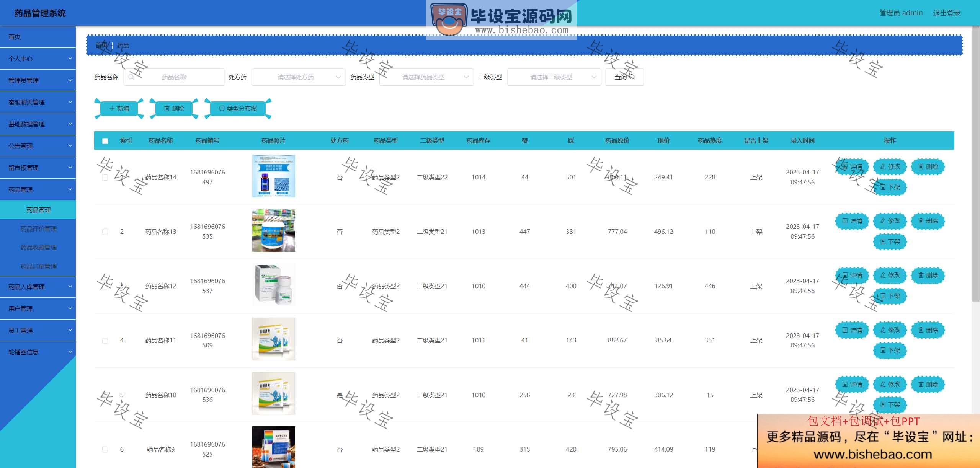
Task: Click the 首页 breadcrumb link
Action: point(101,46)
